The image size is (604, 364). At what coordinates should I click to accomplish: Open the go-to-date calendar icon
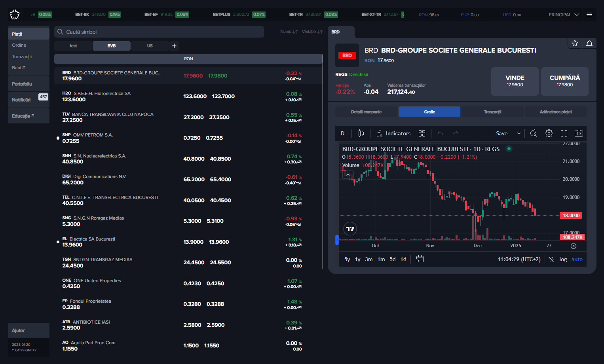point(420,259)
